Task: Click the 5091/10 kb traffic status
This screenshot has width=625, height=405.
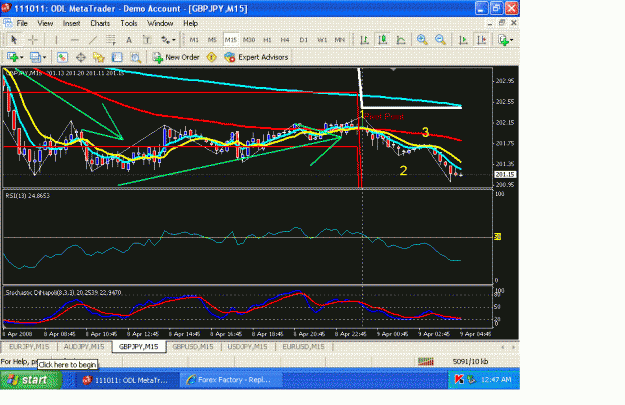Action: (470, 362)
